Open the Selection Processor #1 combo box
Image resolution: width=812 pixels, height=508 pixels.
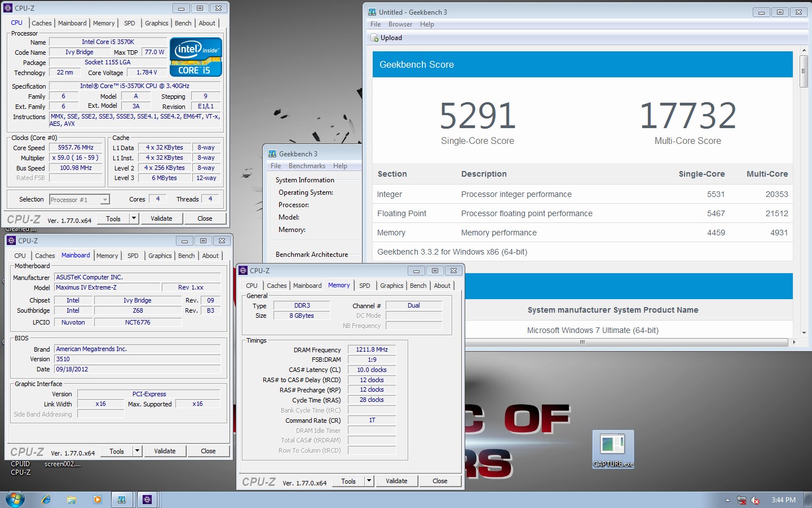(80, 199)
